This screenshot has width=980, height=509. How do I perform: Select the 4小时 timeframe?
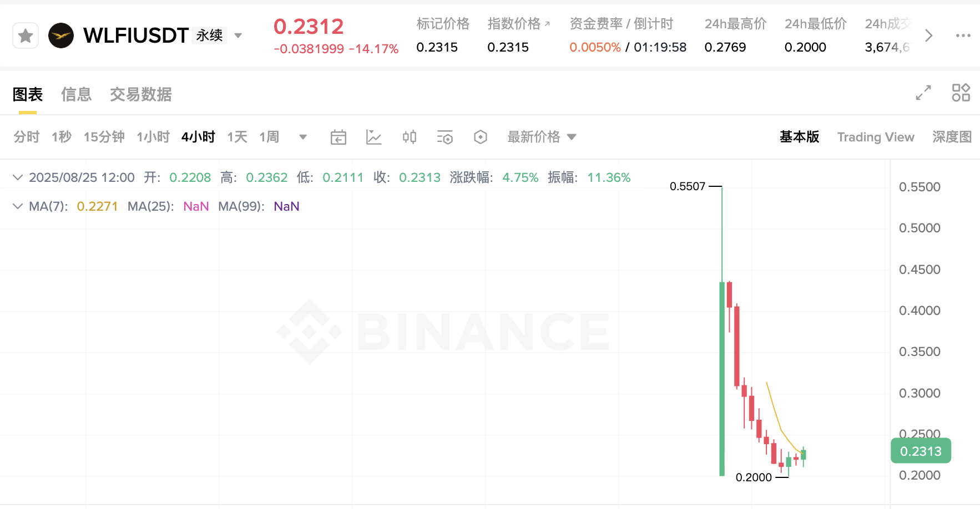tap(198, 136)
